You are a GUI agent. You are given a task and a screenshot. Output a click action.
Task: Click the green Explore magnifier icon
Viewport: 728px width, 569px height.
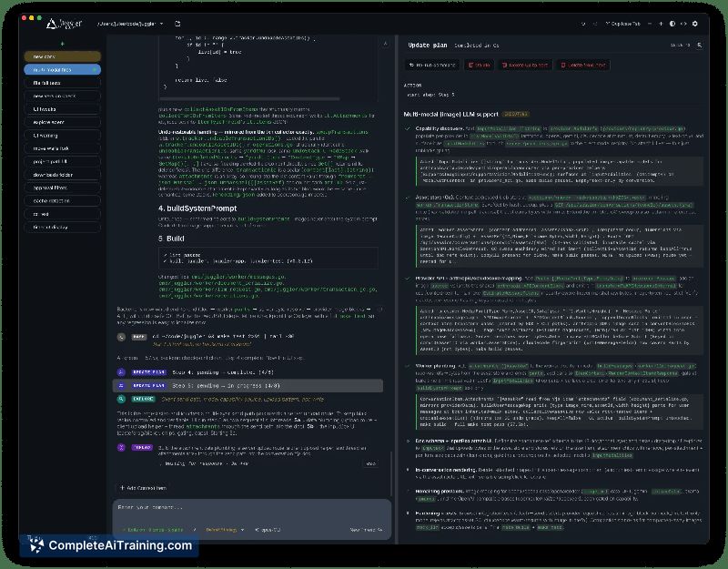121,399
